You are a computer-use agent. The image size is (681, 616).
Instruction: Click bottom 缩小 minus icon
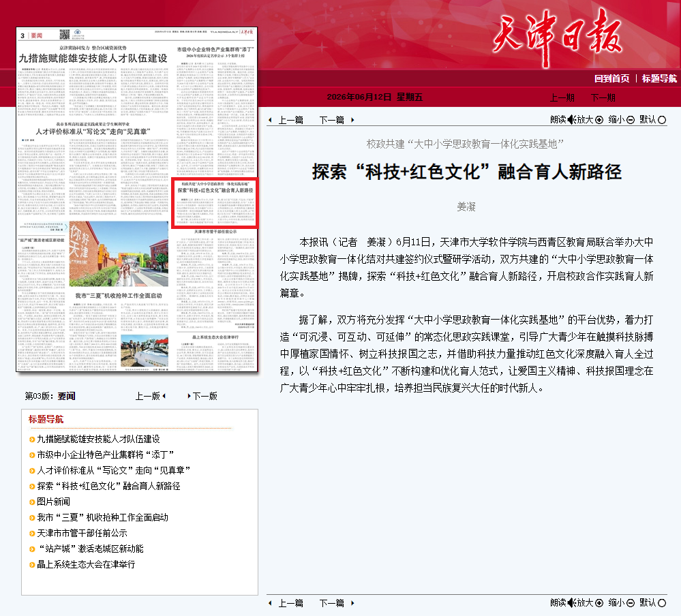pos(630,603)
